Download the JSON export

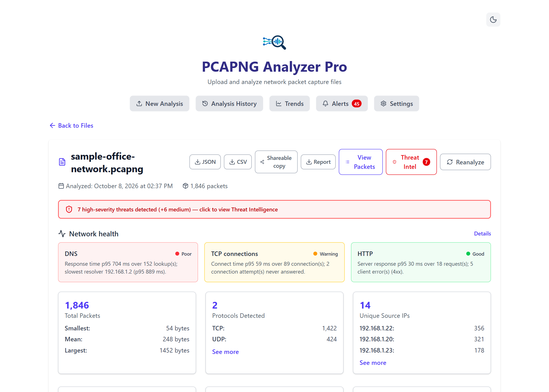tap(205, 162)
